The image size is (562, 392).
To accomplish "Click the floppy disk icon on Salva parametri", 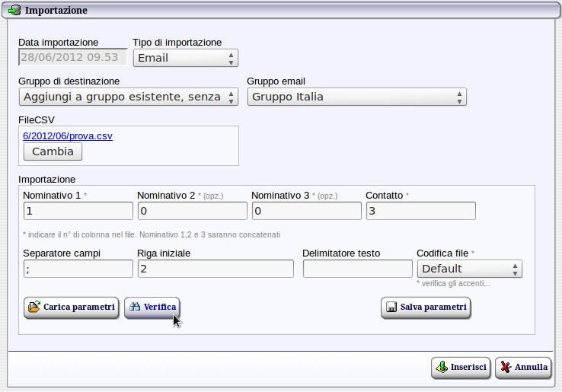I will 391,308.
